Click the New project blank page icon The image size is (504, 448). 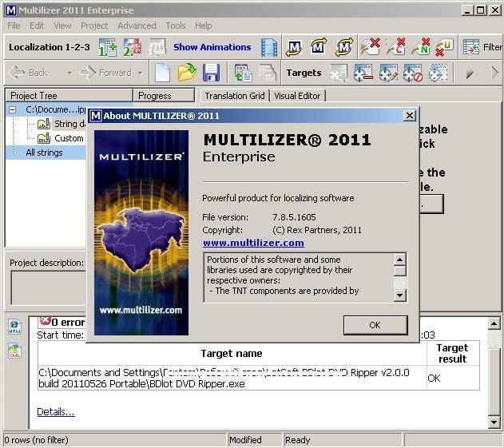pyautogui.click(x=162, y=73)
